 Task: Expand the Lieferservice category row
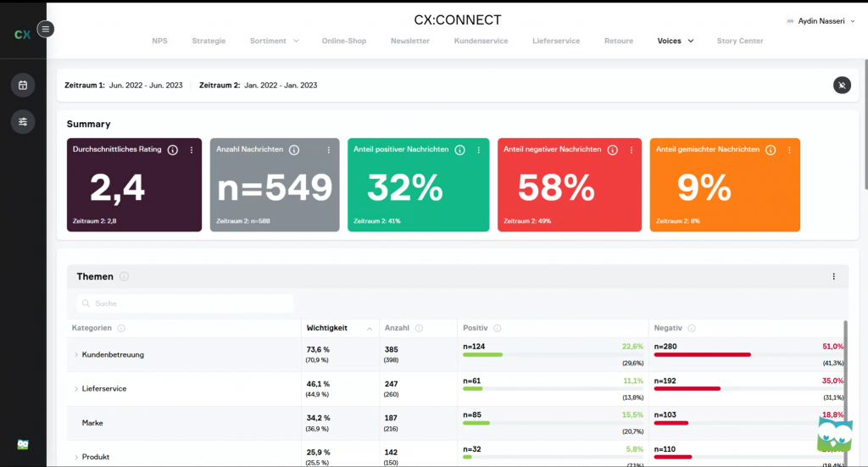tap(75, 388)
